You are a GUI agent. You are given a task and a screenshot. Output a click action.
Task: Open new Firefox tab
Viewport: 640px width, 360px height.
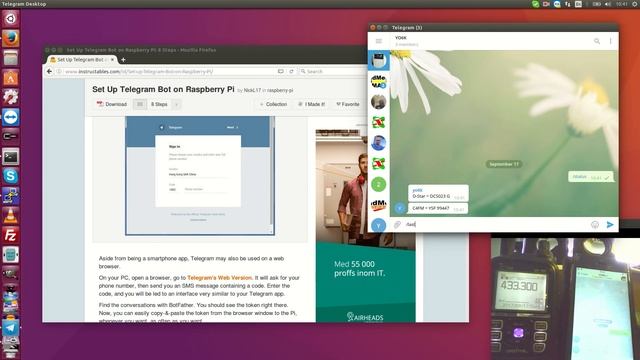[123, 60]
